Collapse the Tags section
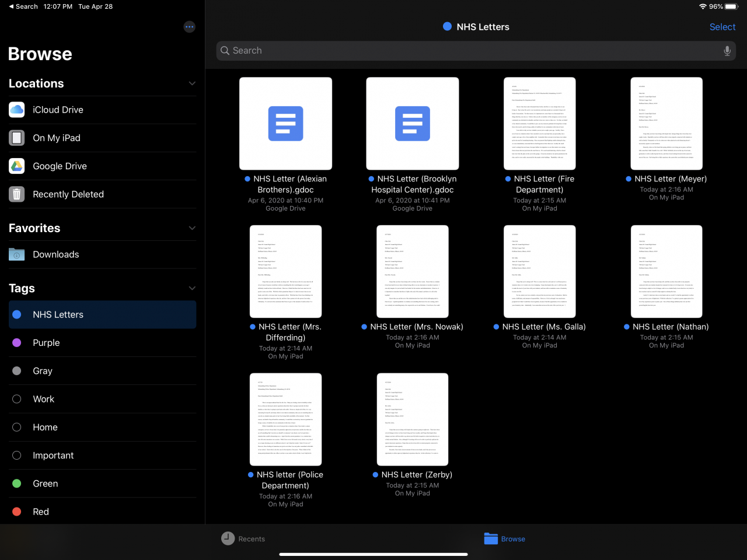This screenshot has height=560, width=747. 192,288
